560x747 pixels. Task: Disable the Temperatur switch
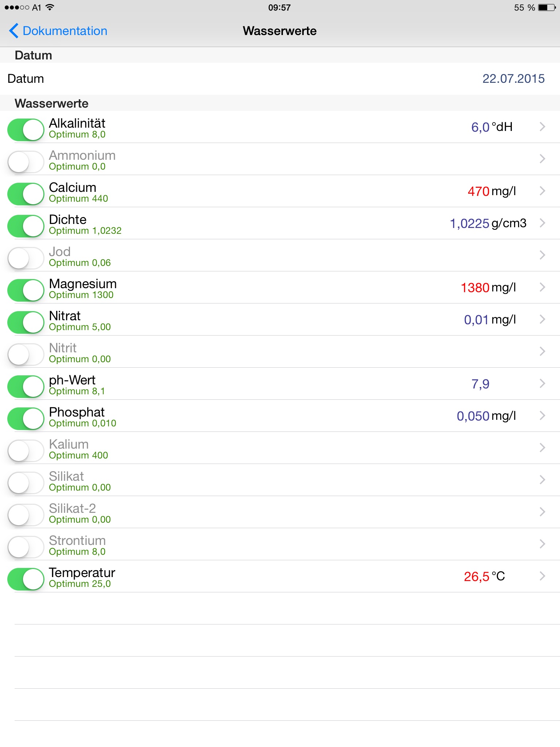(26, 579)
